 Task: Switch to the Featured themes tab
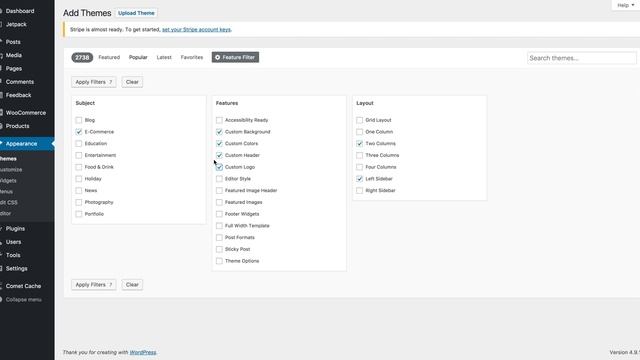click(x=109, y=58)
